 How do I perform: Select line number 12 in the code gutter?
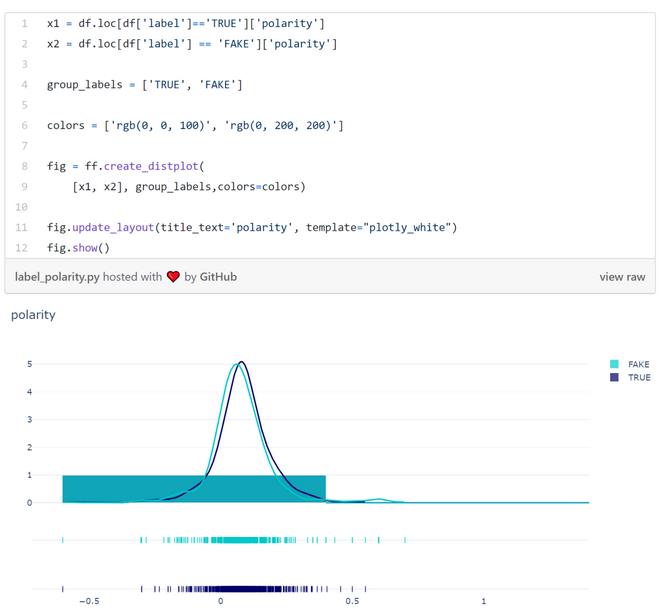(x=24, y=247)
